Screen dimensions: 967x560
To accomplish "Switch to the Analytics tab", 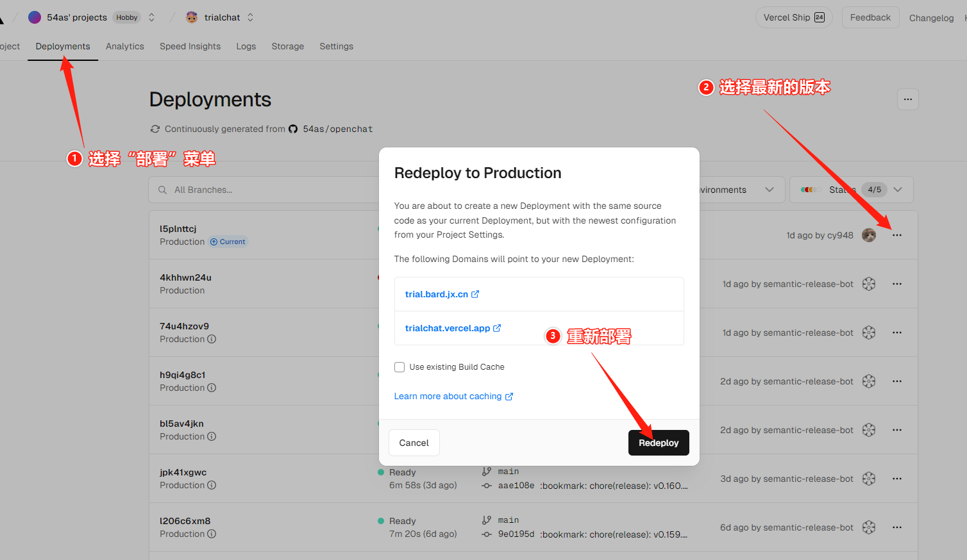I will tap(124, 46).
